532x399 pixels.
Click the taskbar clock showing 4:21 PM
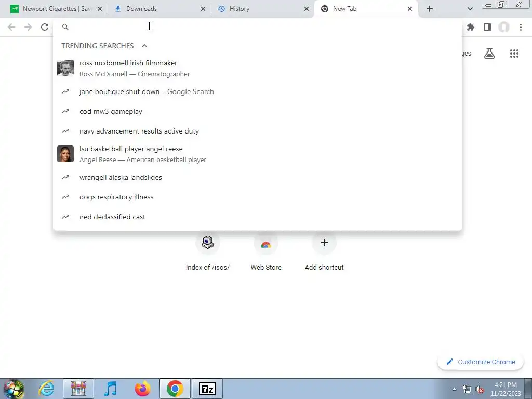[506, 389]
